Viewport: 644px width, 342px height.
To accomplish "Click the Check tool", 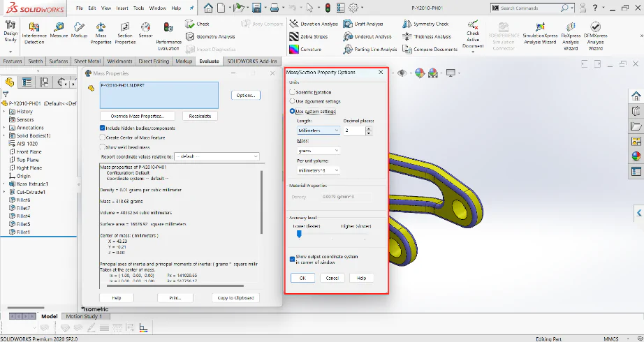I will pos(198,24).
